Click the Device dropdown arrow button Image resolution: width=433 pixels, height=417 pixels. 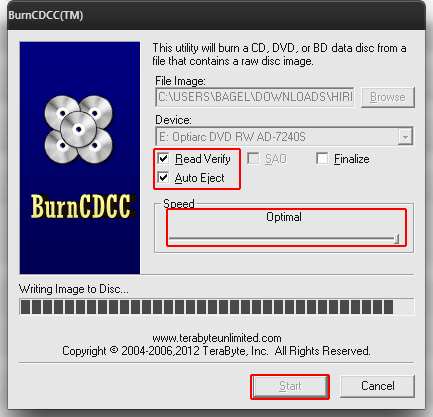coord(405,137)
